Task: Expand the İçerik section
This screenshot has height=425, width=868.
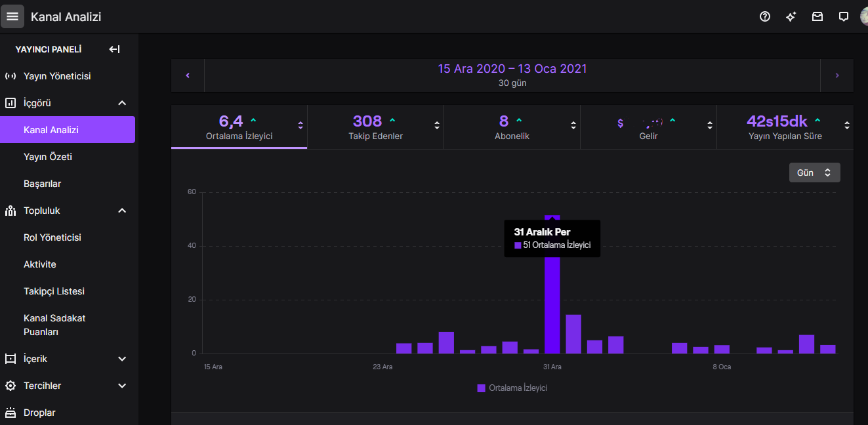Action: [x=68, y=359]
